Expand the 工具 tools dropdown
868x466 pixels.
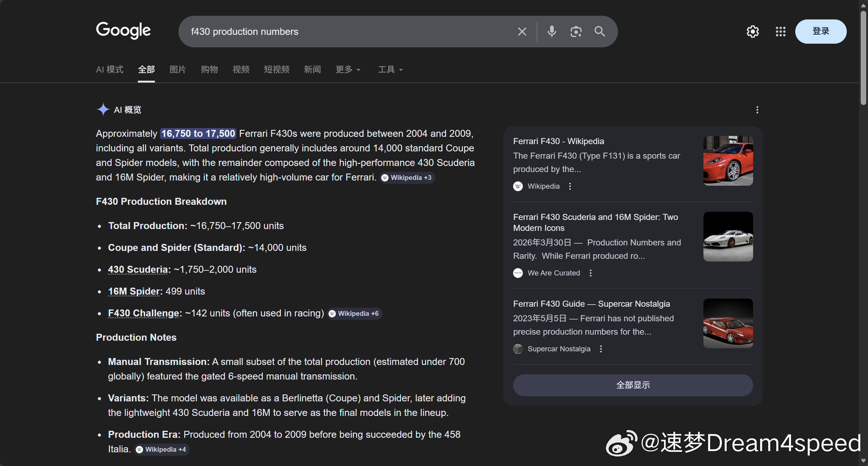pos(390,70)
